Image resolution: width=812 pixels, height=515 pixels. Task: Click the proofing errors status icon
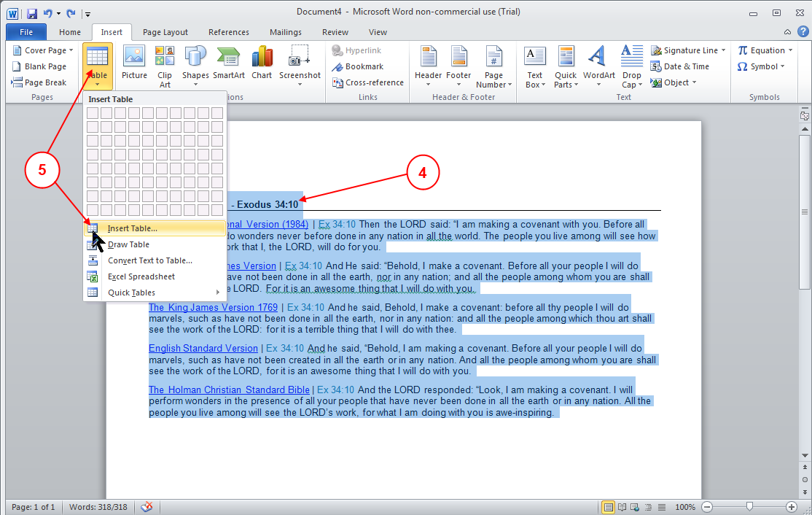147,507
